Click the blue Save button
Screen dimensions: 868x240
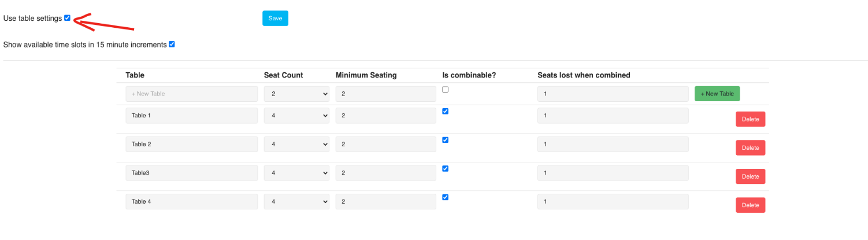275,19
